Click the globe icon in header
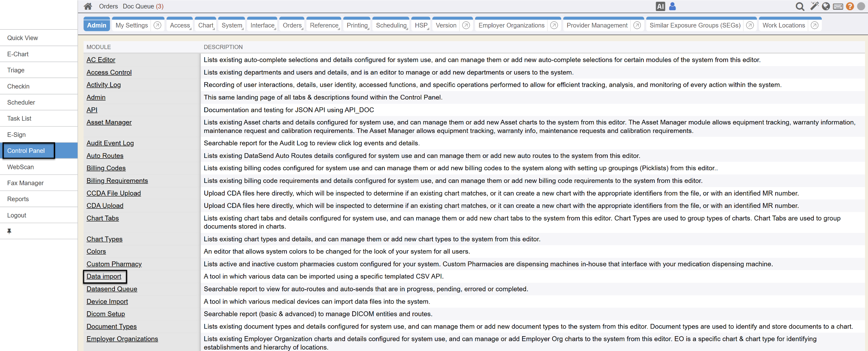This screenshot has width=868, height=351. click(x=826, y=6)
